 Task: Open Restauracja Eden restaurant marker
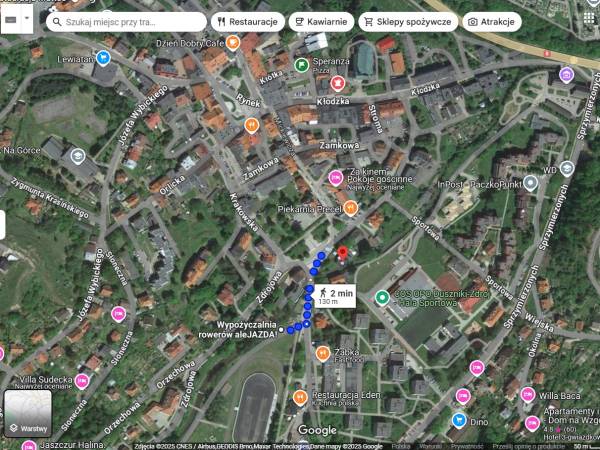(300, 397)
